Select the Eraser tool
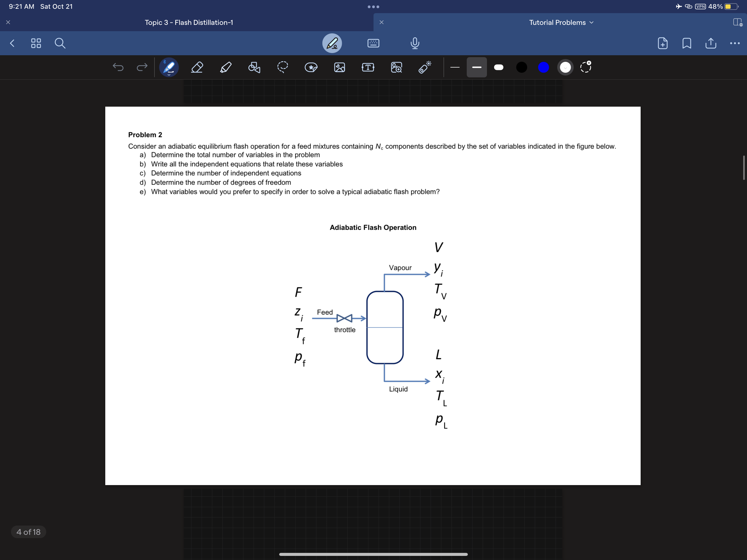Screen dimensions: 747x560 point(197,67)
